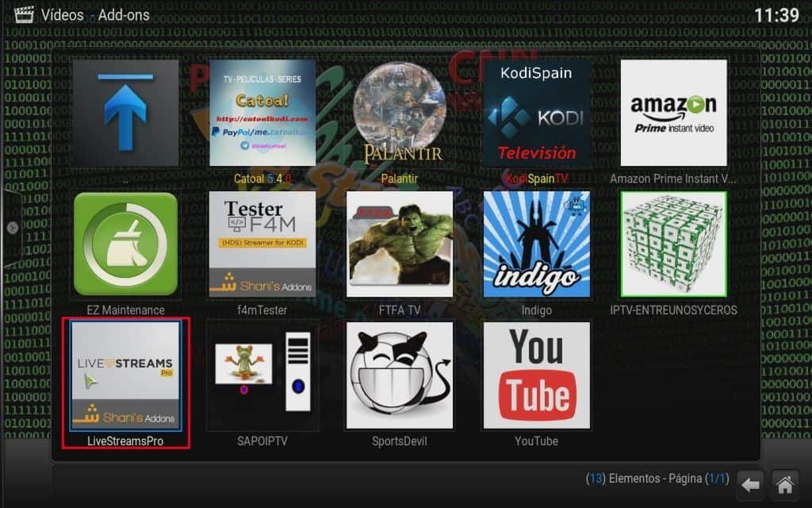Return home using the house button
The height and width of the screenshot is (508, 812).
pos(785,484)
